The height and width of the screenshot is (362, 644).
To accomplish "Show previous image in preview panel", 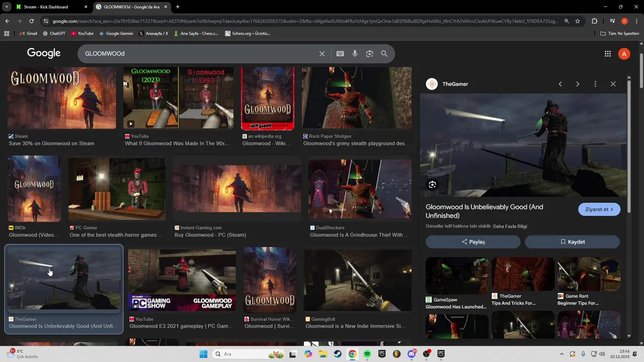I will (560, 84).
